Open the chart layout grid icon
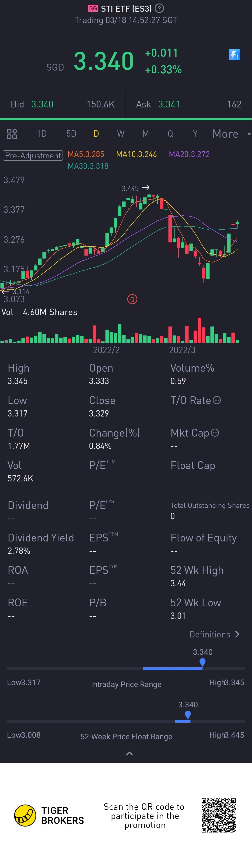252x868 pixels. (x=12, y=134)
